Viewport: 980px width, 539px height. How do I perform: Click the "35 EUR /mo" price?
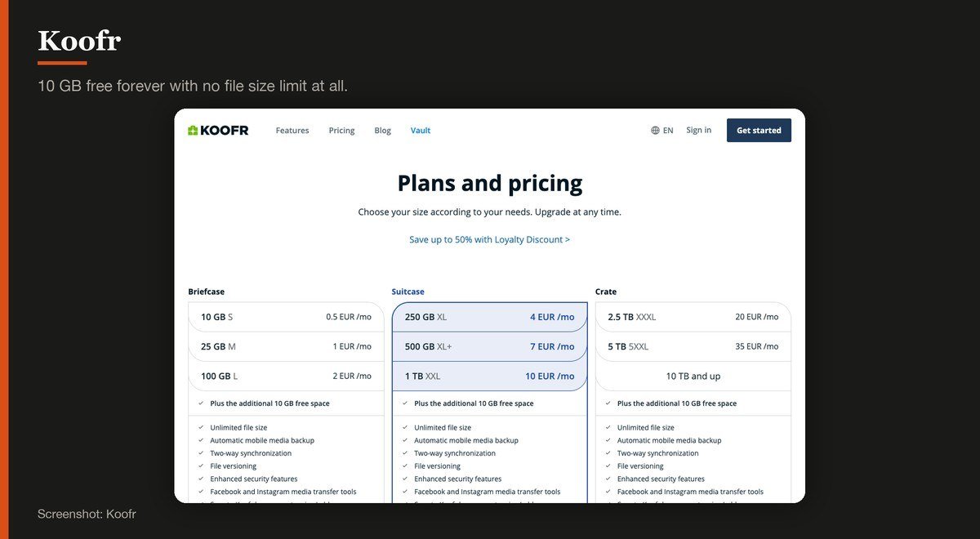pos(757,346)
